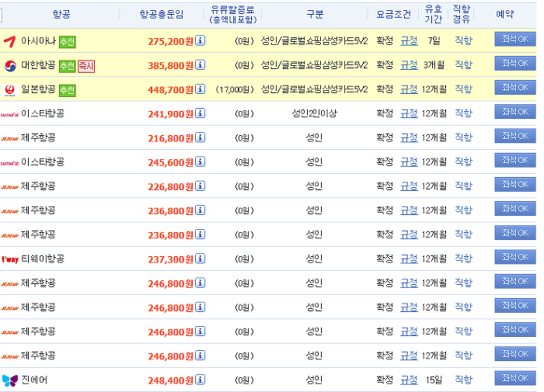Click the 항공총운임 column header
The width and height of the screenshot is (544, 392).
pyautogui.click(x=162, y=14)
